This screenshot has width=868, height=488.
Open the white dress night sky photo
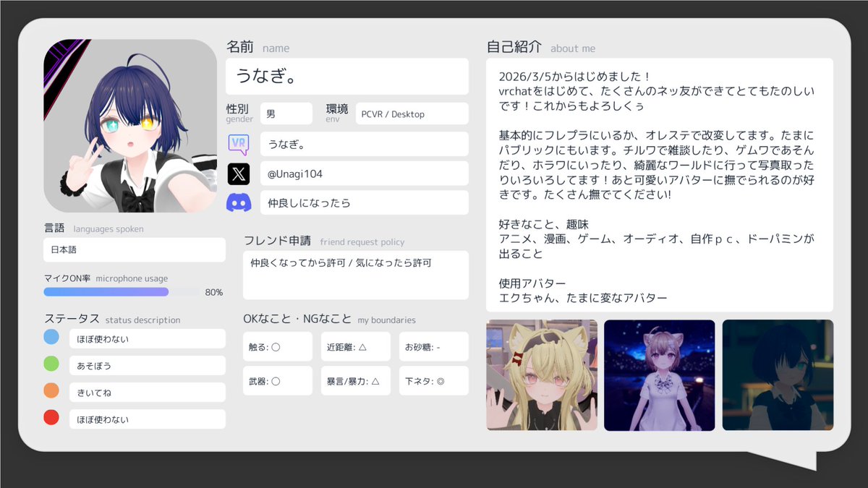click(x=660, y=375)
